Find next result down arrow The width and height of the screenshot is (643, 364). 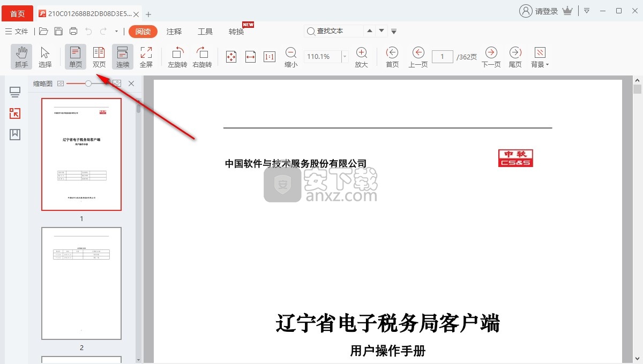pyautogui.click(x=382, y=31)
